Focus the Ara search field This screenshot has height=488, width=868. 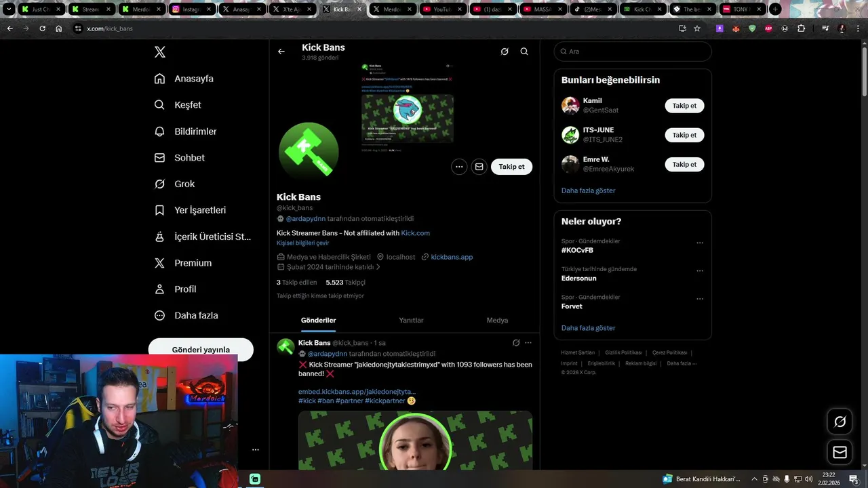(x=633, y=52)
